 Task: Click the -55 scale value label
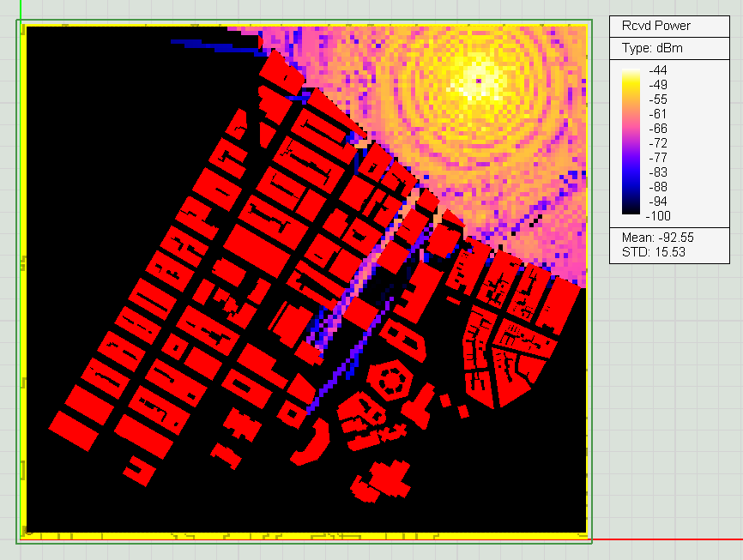[658, 99]
